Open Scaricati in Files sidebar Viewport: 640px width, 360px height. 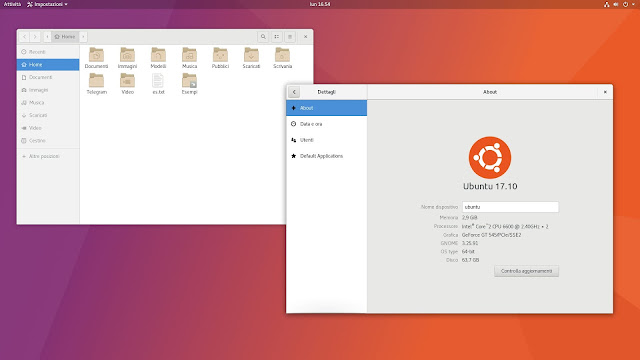coord(48,115)
